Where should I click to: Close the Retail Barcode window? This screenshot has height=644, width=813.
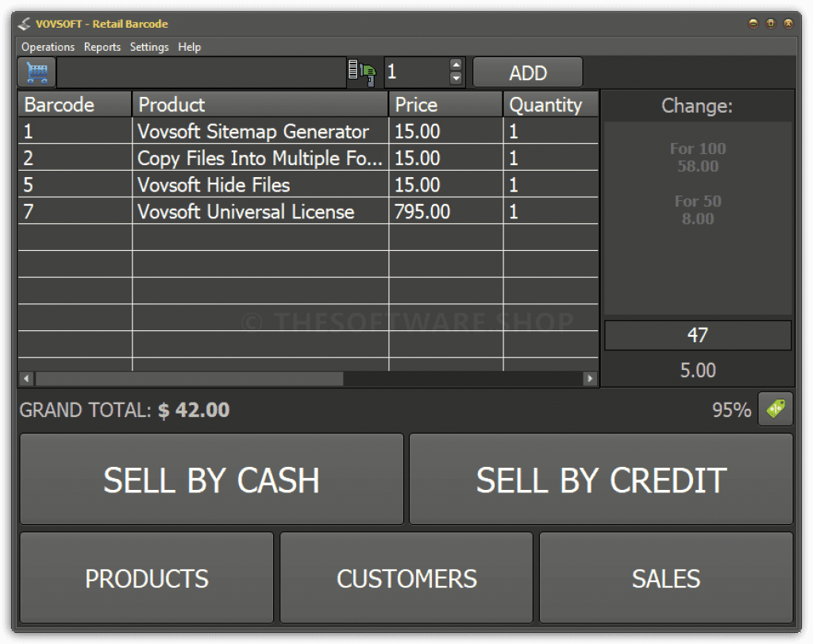tap(788, 23)
